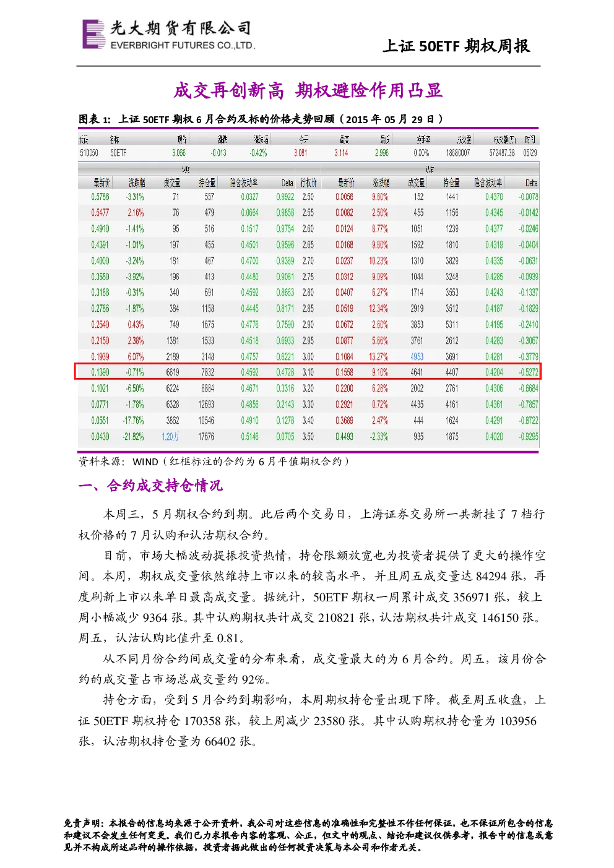Select strike price '3.10'

308,372
